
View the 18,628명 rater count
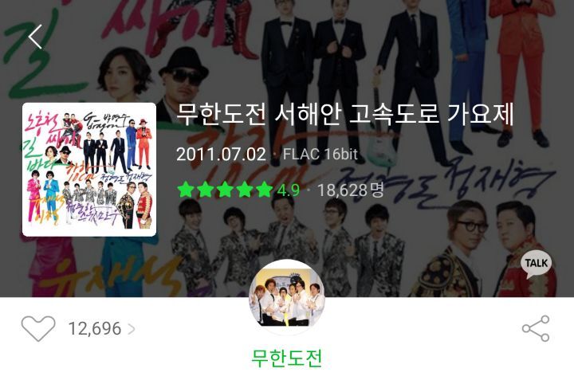click(x=350, y=190)
